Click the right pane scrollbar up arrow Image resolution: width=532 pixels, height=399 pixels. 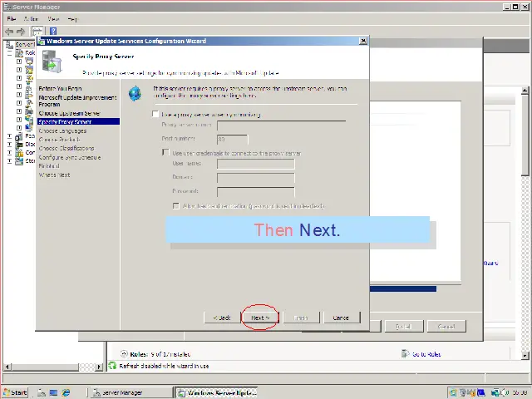[525, 91]
